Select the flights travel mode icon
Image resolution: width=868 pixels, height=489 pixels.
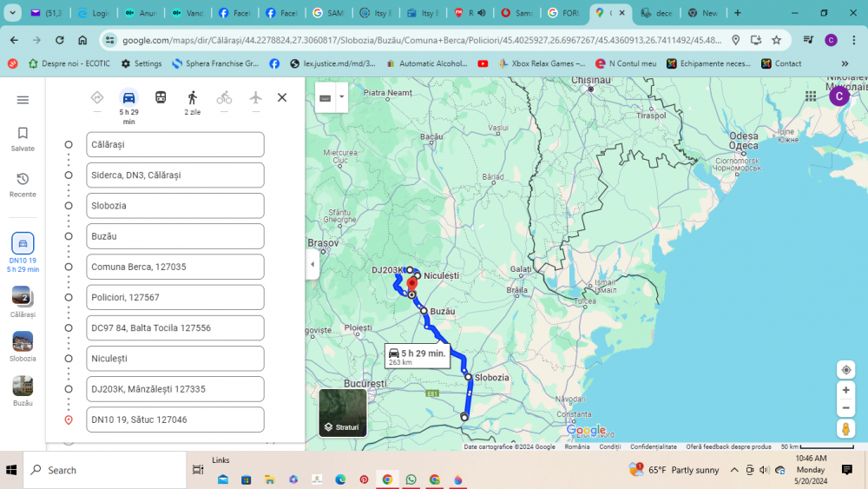pyautogui.click(x=255, y=98)
